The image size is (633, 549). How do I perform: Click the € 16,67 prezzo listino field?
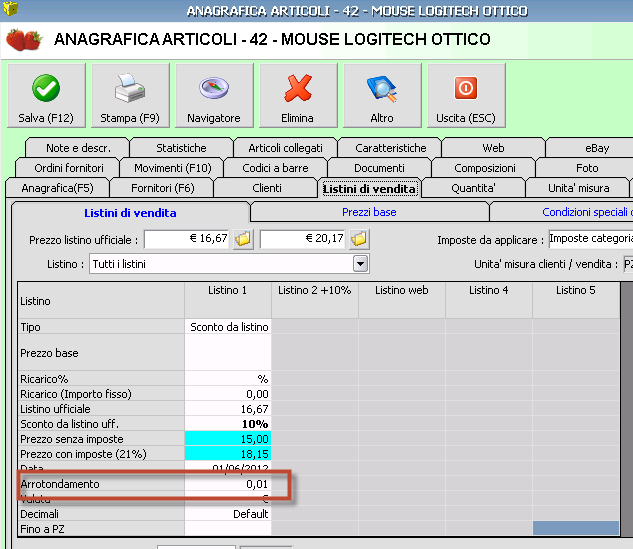[x=187, y=239]
